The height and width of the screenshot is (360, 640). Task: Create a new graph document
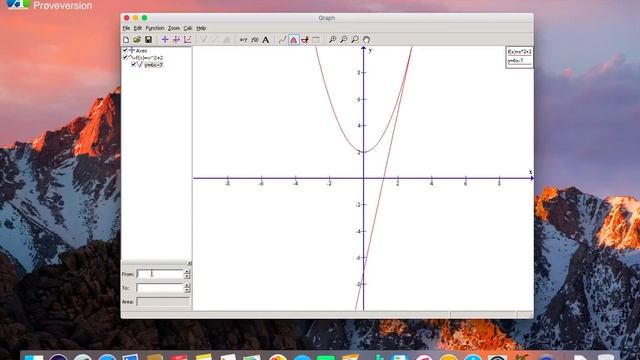126,40
